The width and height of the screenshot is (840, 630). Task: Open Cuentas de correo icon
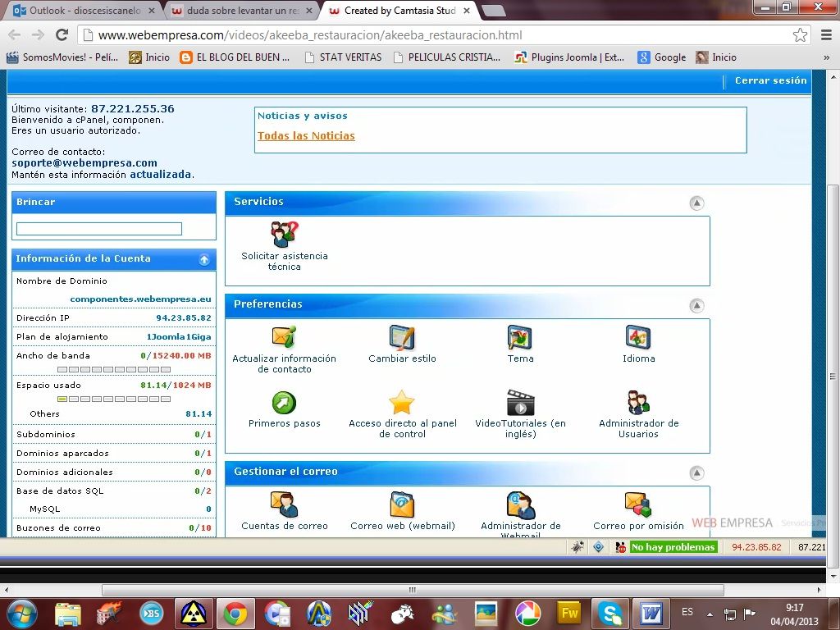pyautogui.click(x=284, y=504)
